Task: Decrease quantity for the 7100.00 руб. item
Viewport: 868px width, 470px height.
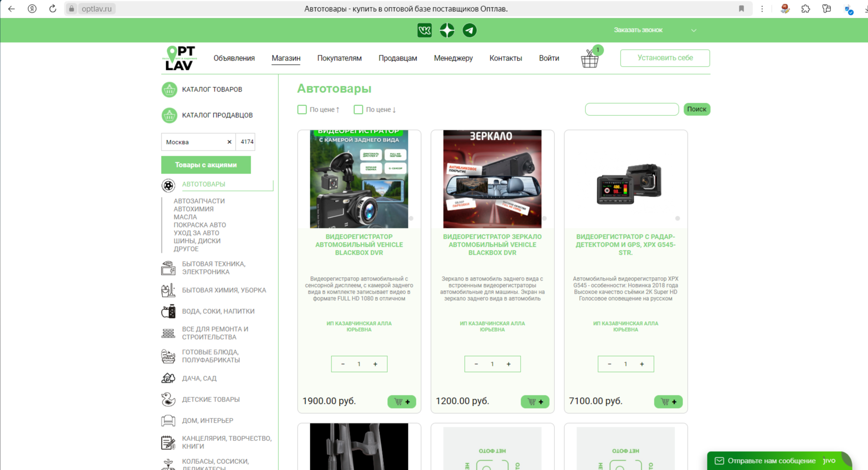Action: tap(610, 364)
